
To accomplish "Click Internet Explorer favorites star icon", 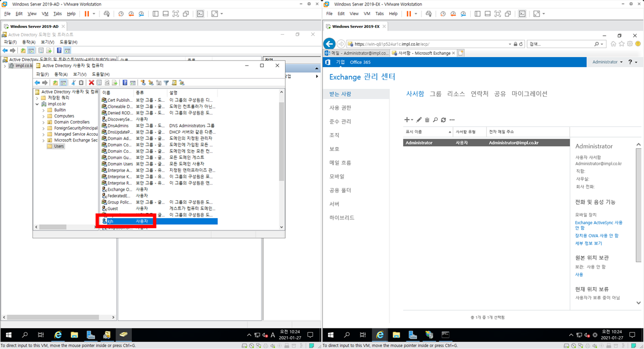I will [622, 44].
